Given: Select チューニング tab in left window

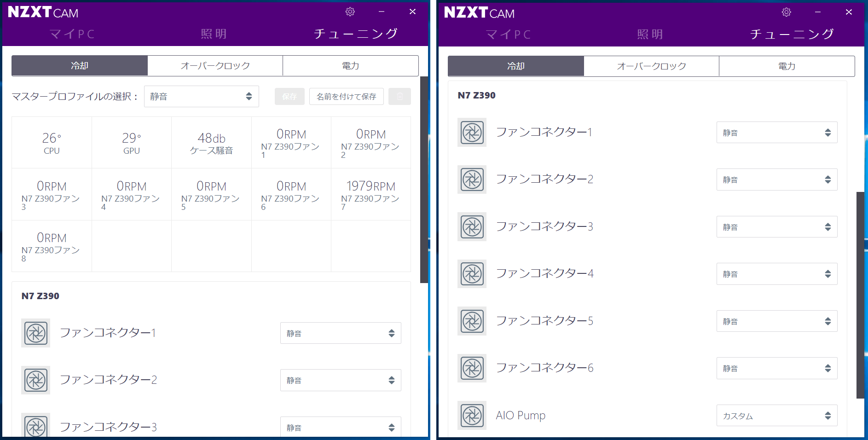Looking at the screenshot, I should click(x=356, y=34).
